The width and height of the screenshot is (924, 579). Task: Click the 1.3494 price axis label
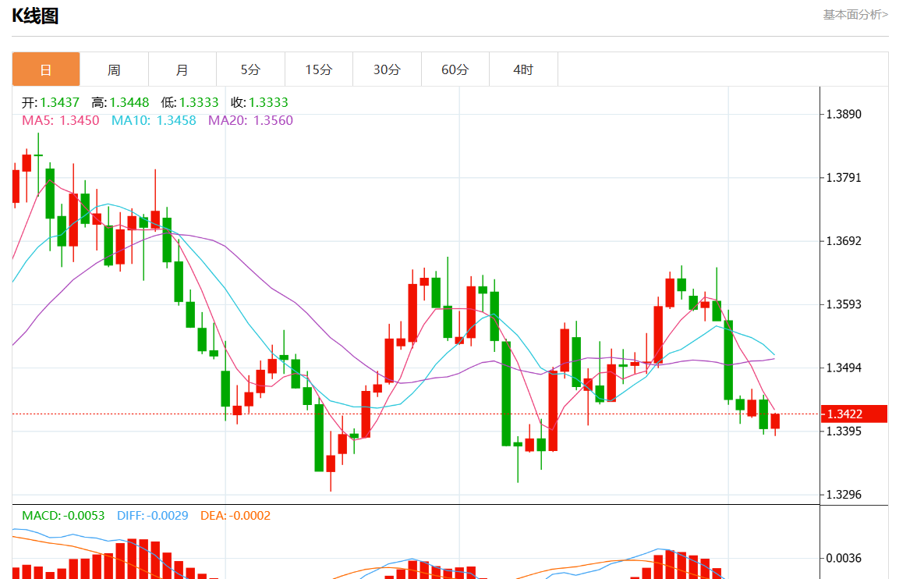point(844,368)
